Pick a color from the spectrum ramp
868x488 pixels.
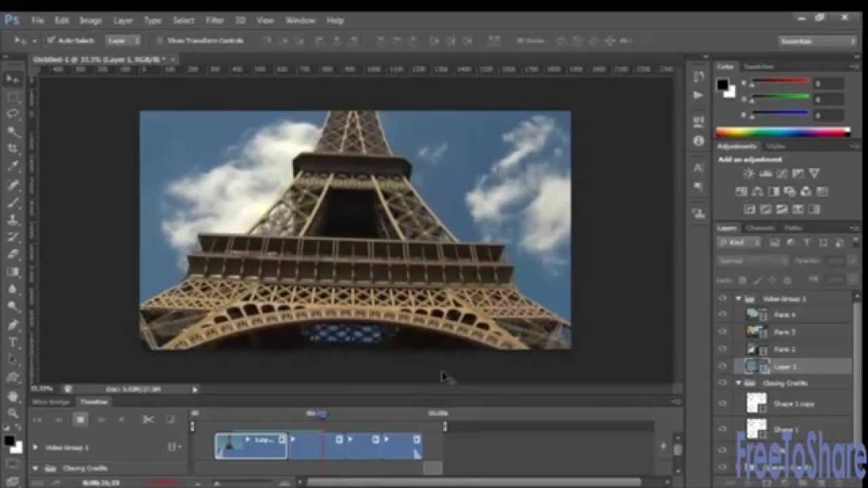click(x=783, y=131)
